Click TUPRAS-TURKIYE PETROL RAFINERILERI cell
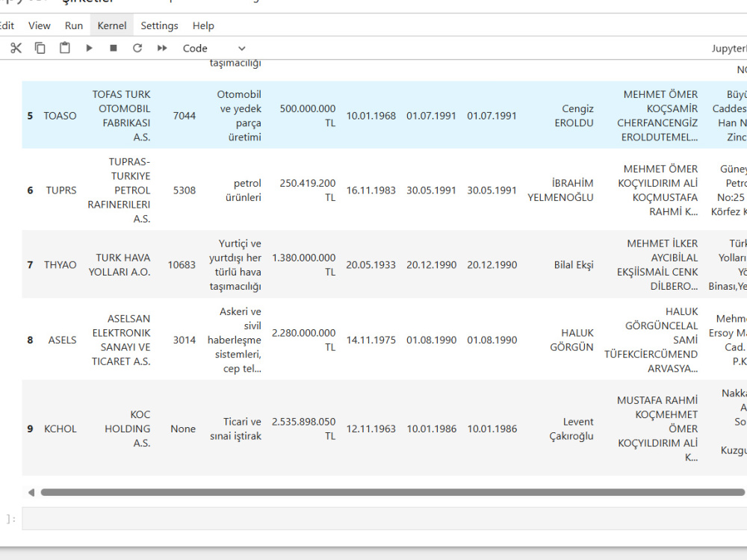 tap(119, 190)
